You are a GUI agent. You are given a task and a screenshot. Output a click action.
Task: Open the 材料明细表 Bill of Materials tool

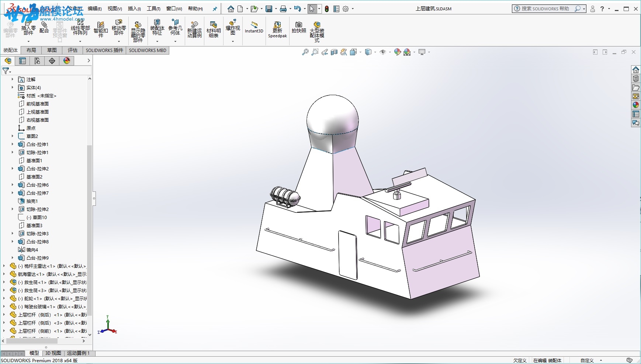pos(214,30)
